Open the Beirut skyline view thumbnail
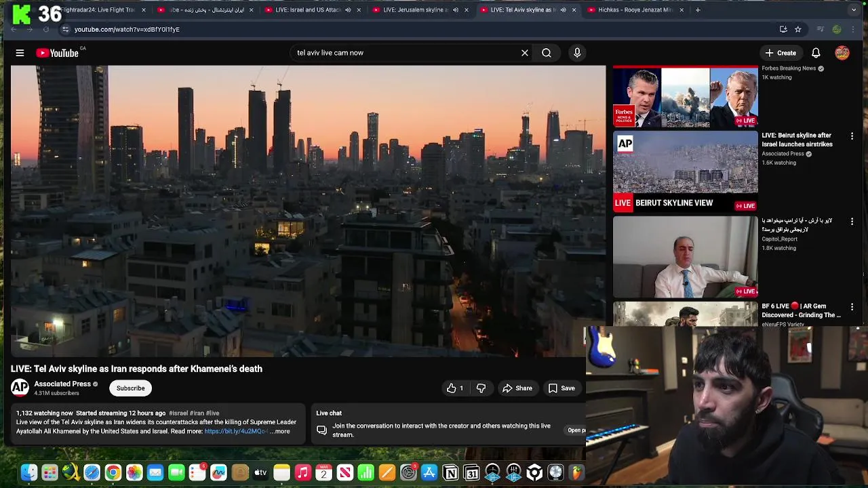Viewport: 868px width, 488px height. (x=685, y=171)
